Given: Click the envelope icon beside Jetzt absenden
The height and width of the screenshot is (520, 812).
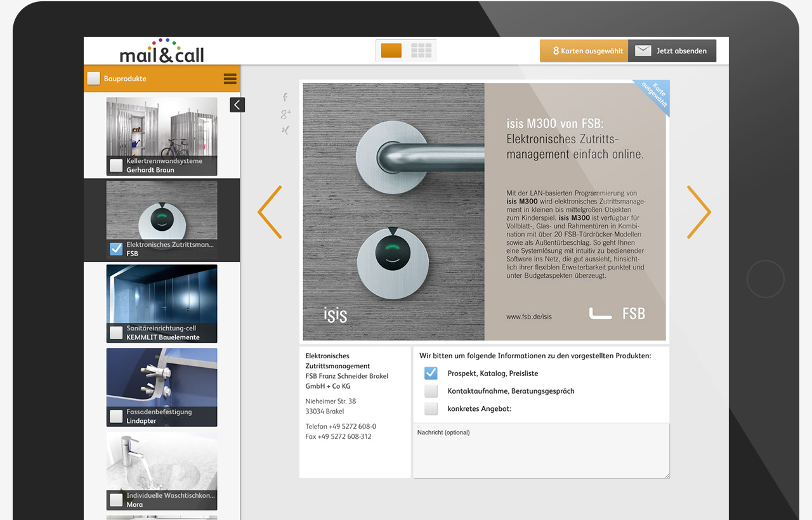Looking at the screenshot, I should [x=643, y=51].
